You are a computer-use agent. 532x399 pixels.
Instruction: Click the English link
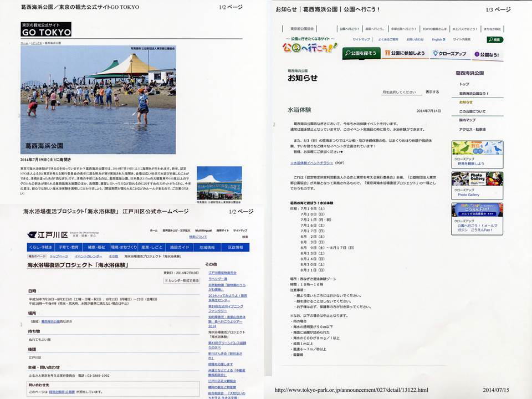click(438, 39)
